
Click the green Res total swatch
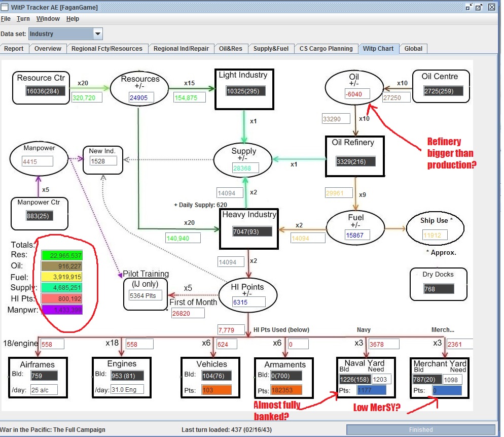pos(62,255)
